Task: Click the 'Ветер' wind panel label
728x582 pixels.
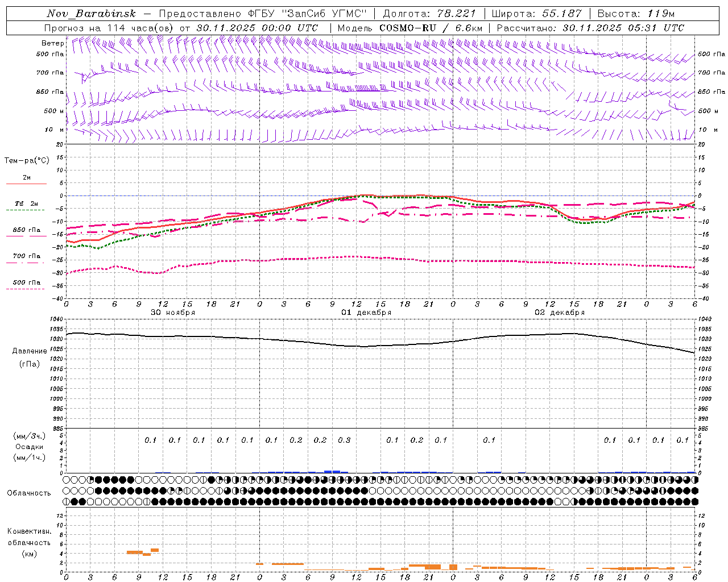Action: [x=52, y=43]
